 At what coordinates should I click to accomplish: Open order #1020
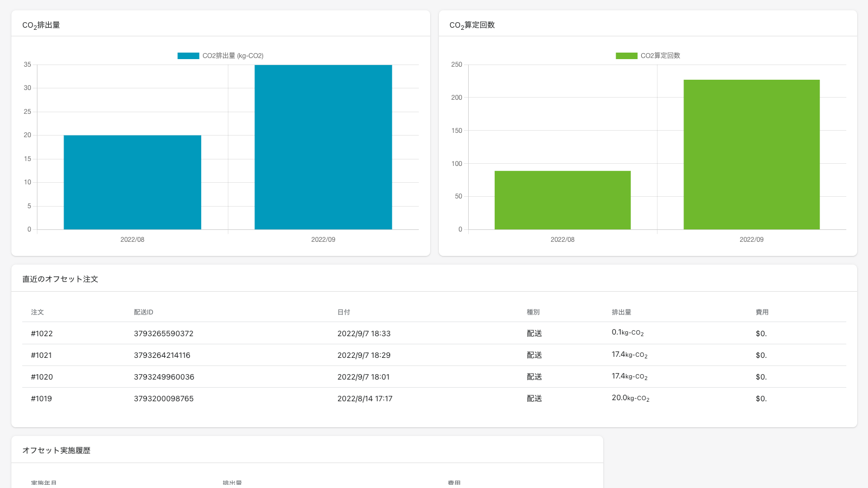(x=42, y=377)
